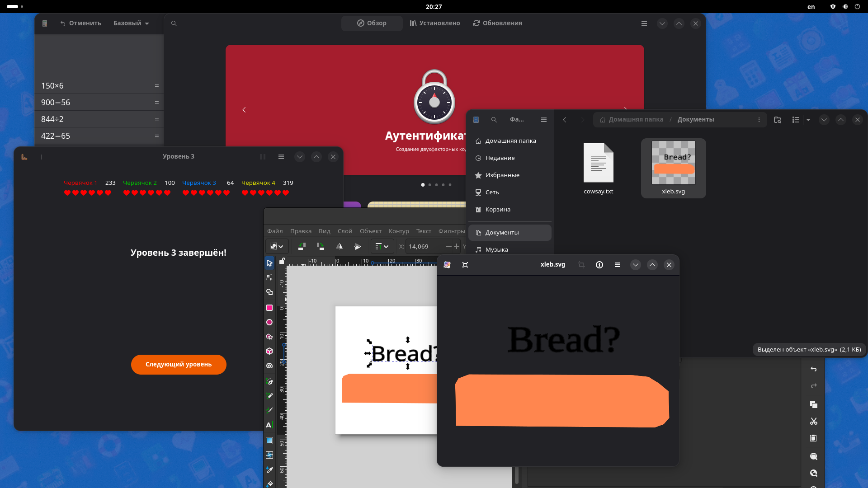
Task: Pause the worm game
Action: [263, 157]
